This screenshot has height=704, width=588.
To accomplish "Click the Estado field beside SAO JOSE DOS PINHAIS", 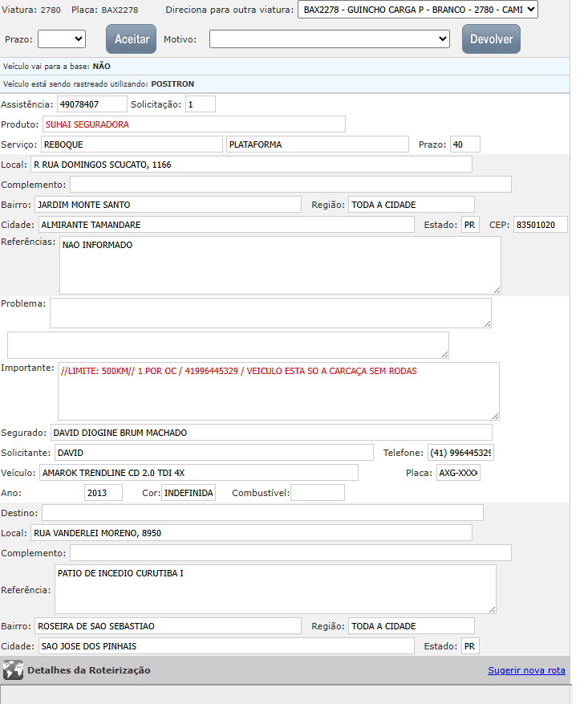I will (471, 646).
